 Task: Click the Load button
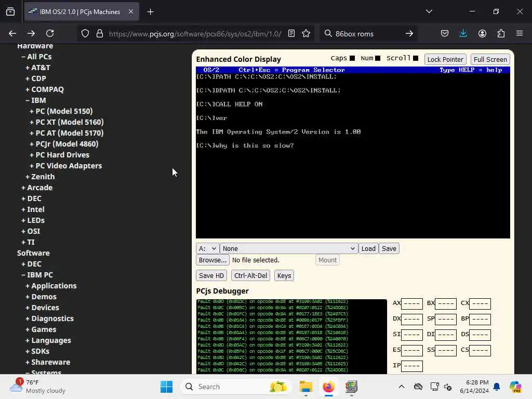click(368, 248)
